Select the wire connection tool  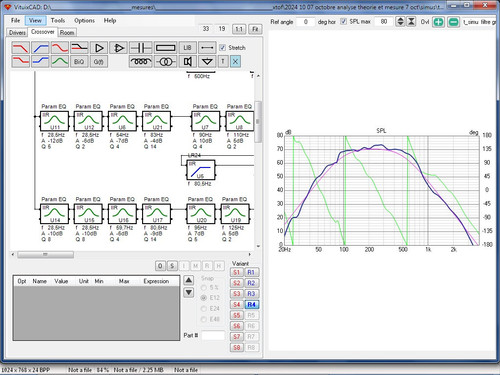tap(207, 48)
